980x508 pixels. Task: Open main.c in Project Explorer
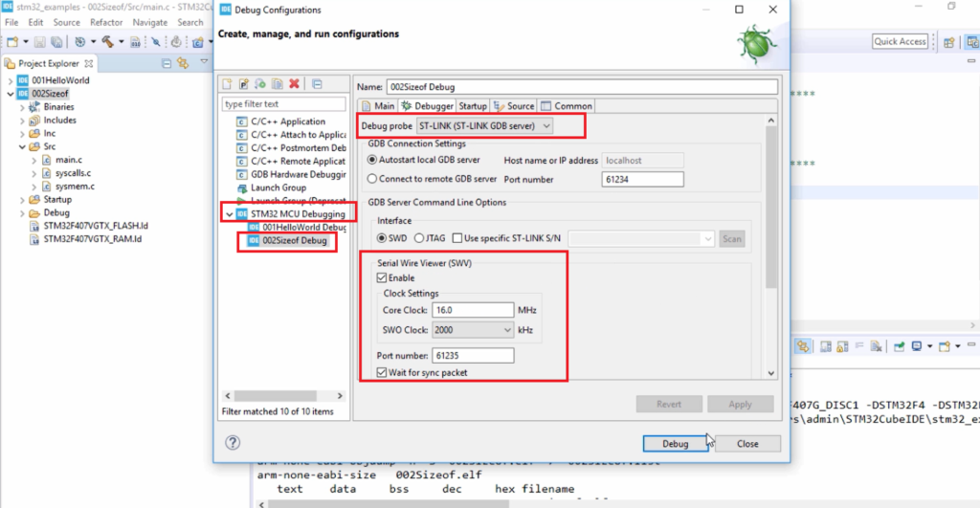coord(69,160)
